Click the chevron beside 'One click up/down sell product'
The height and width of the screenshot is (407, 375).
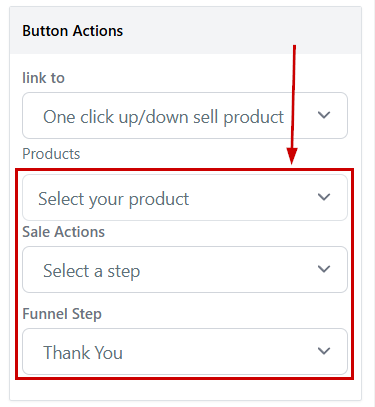[x=324, y=115]
